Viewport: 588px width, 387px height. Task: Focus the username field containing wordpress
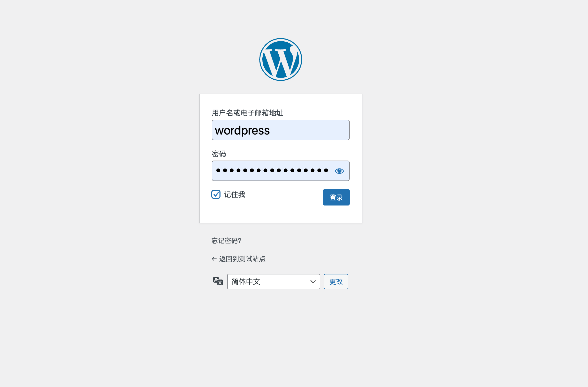[281, 130]
